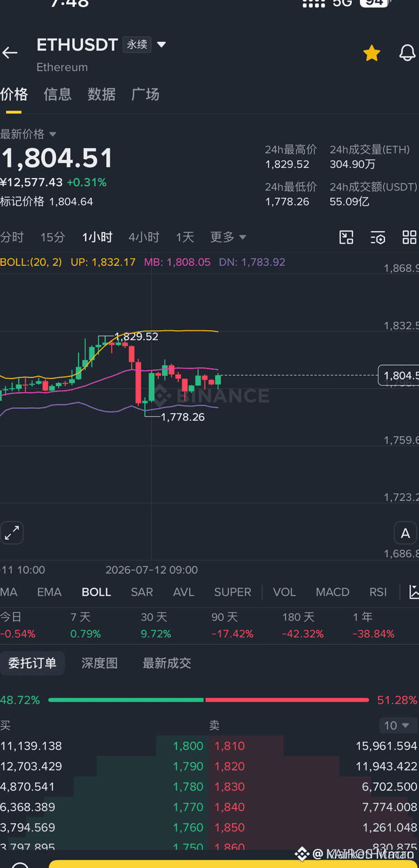Viewport: 419px width, 868px height.
Task: Select the MA indicator
Action: pyautogui.click(x=9, y=592)
